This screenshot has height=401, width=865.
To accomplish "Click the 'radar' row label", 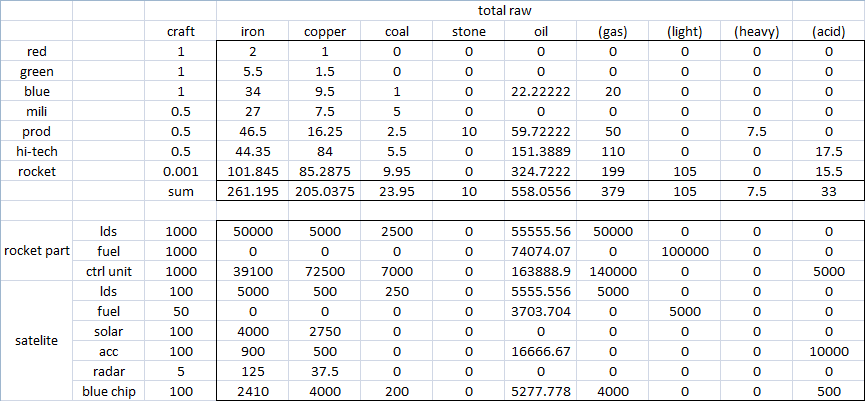I will (109, 370).
